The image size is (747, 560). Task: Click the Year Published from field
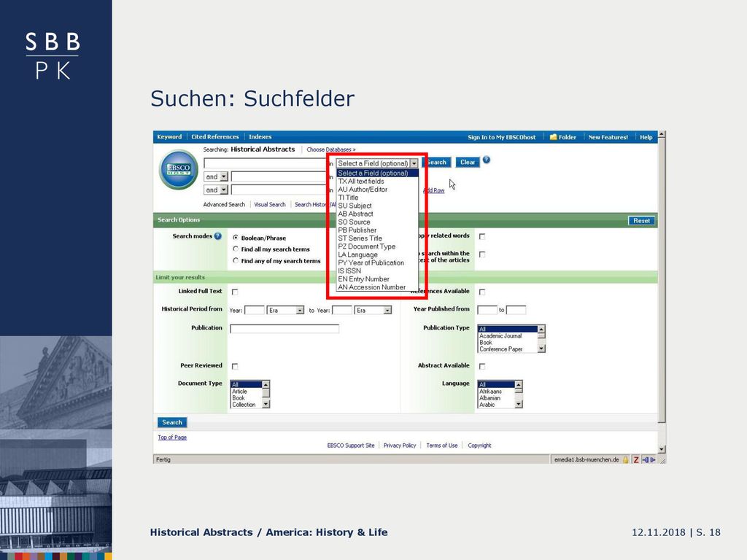point(487,310)
